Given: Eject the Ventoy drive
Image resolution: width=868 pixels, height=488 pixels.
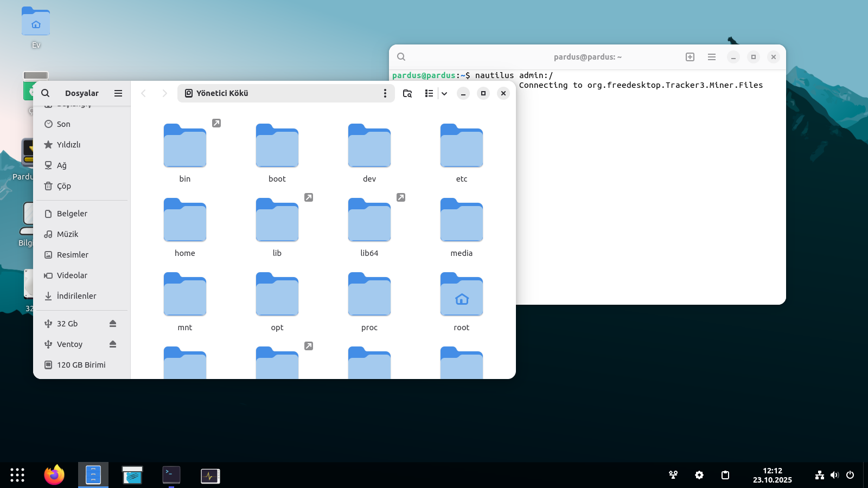Looking at the screenshot, I should tap(113, 344).
